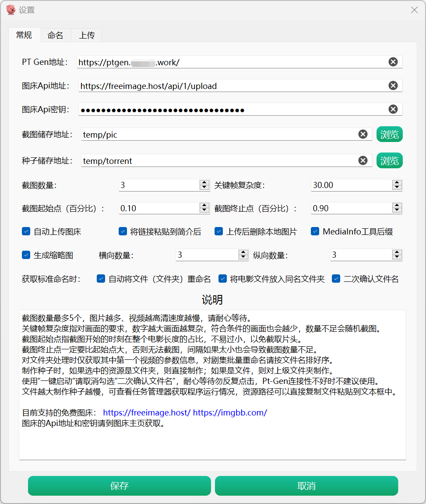Click the 取消 button
This screenshot has height=504, width=426.
tap(306, 486)
